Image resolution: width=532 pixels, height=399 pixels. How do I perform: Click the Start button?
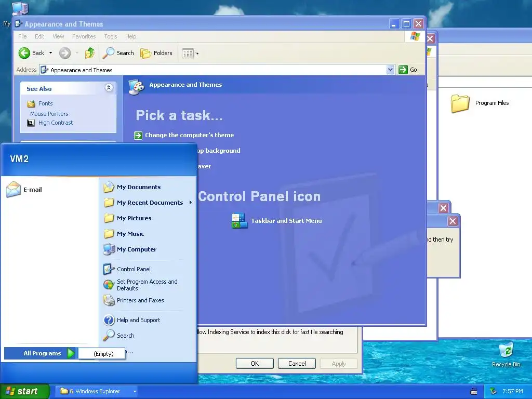(x=25, y=392)
